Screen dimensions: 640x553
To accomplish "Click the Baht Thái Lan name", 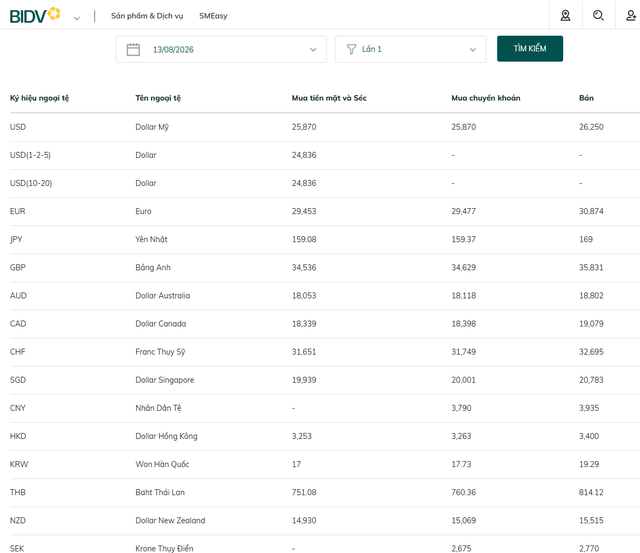I will tap(160, 493).
